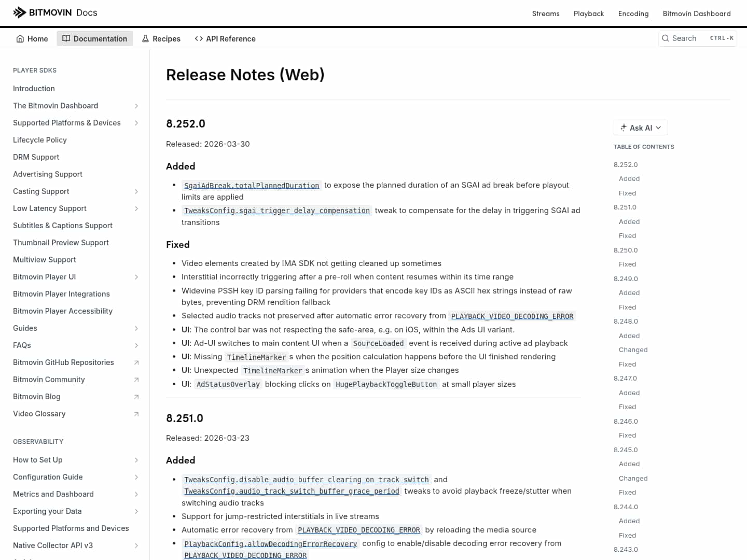
Task: Open Bitmovin Blog via its external link arrow
Action: coord(136,397)
